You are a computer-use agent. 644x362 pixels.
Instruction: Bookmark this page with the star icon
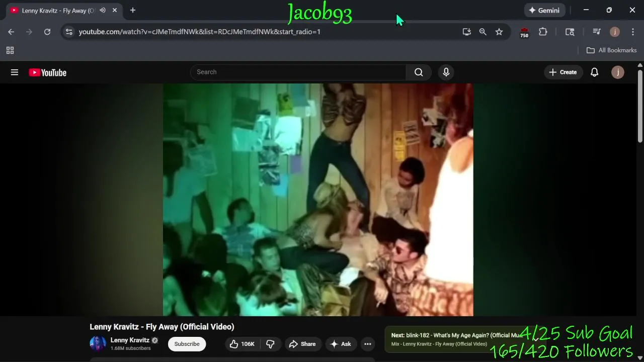tap(499, 32)
